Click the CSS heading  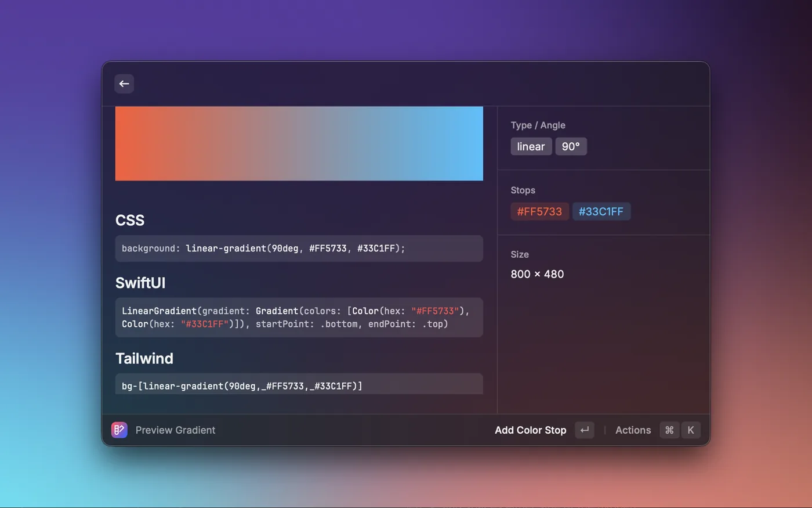[130, 221]
